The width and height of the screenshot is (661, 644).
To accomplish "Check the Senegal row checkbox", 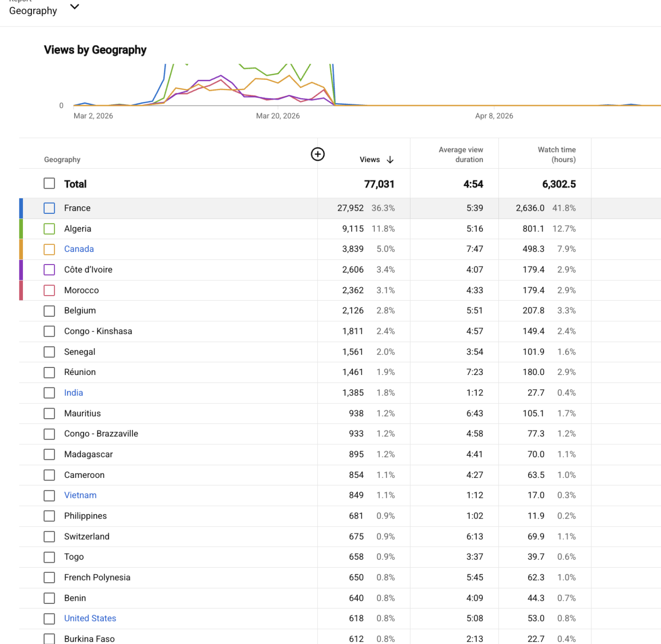I will point(49,352).
